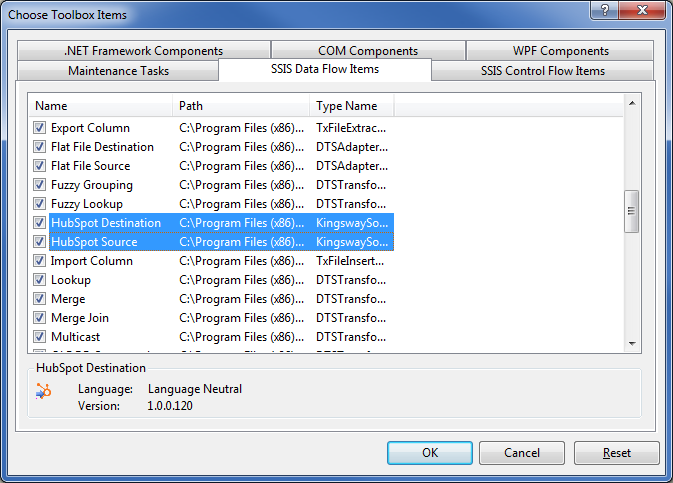Viewport: 673px width, 483px height.
Task: Uncheck the Merge checkbox
Action: pos(39,298)
